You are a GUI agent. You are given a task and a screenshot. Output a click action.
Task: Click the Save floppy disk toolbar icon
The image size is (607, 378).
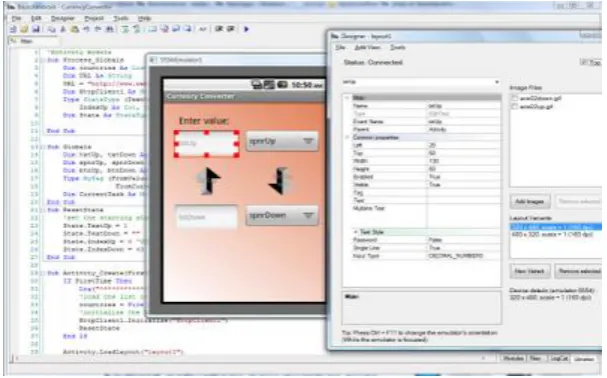coord(36,29)
